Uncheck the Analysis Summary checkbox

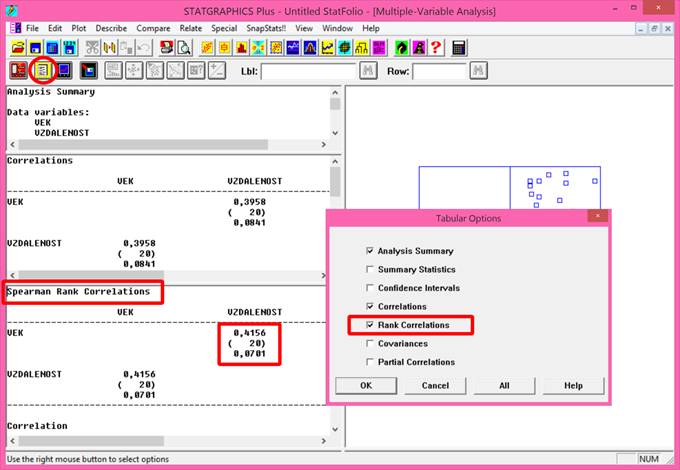pyautogui.click(x=369, y=251)
